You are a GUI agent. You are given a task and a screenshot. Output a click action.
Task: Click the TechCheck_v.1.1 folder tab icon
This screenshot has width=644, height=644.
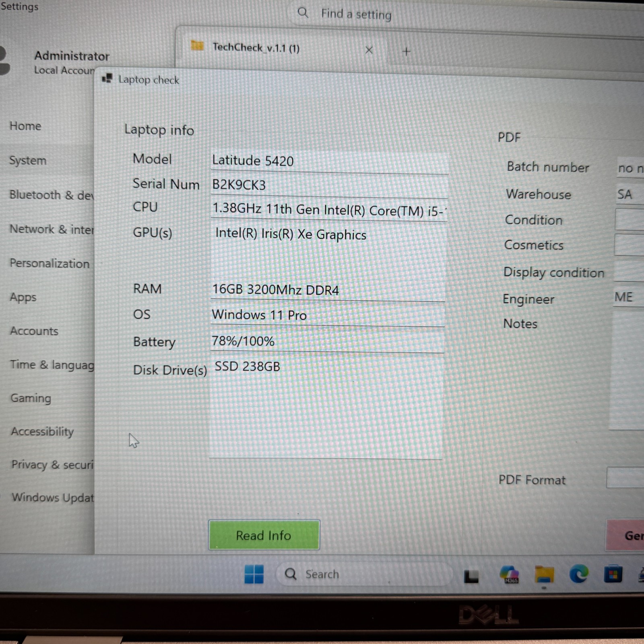click(x=197, y=45)
